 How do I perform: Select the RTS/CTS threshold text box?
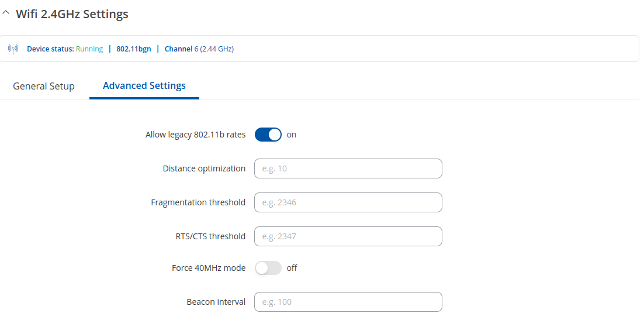[x=348, y=236]
